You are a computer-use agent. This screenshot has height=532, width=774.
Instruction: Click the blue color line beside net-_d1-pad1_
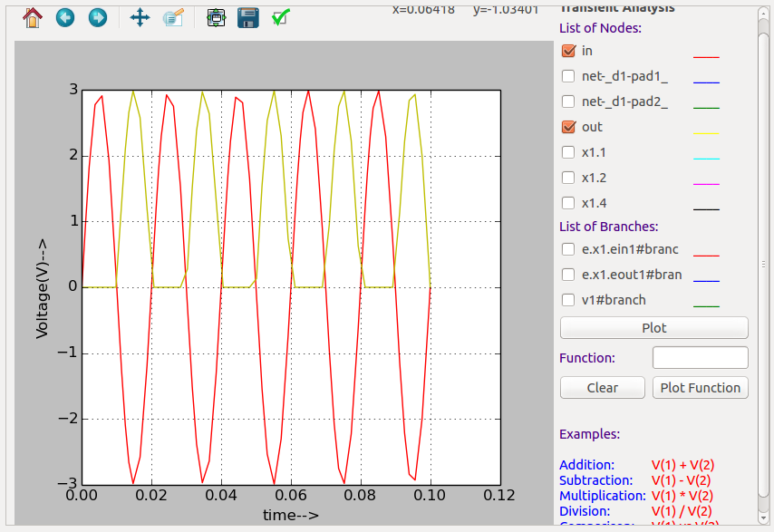[x=706, y=82]
